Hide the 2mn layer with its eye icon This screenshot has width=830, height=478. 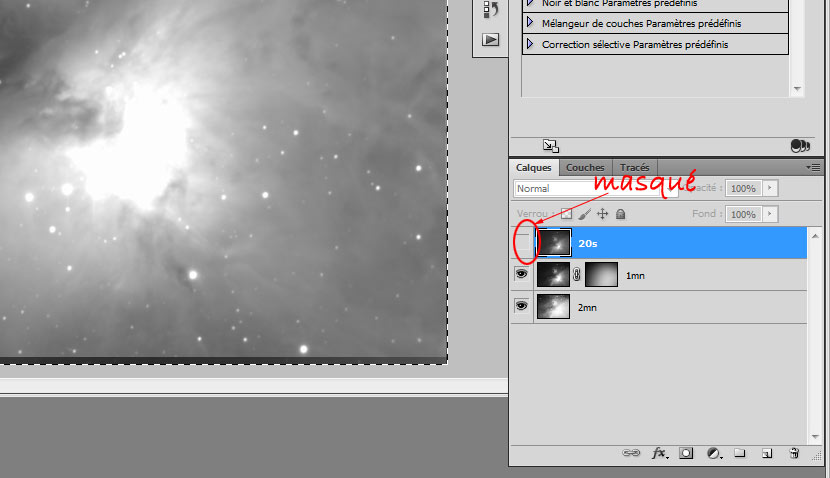[521, 305]
